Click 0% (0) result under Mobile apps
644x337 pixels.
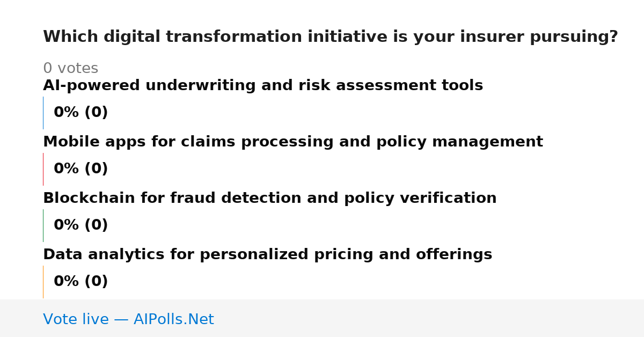[x=81, y=169]
